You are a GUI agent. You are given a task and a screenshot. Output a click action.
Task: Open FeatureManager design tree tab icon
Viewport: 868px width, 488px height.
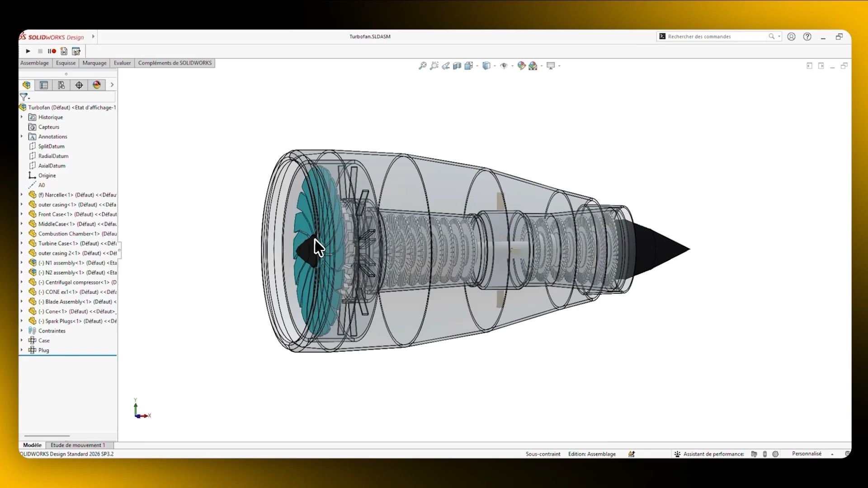pos(26,85)
